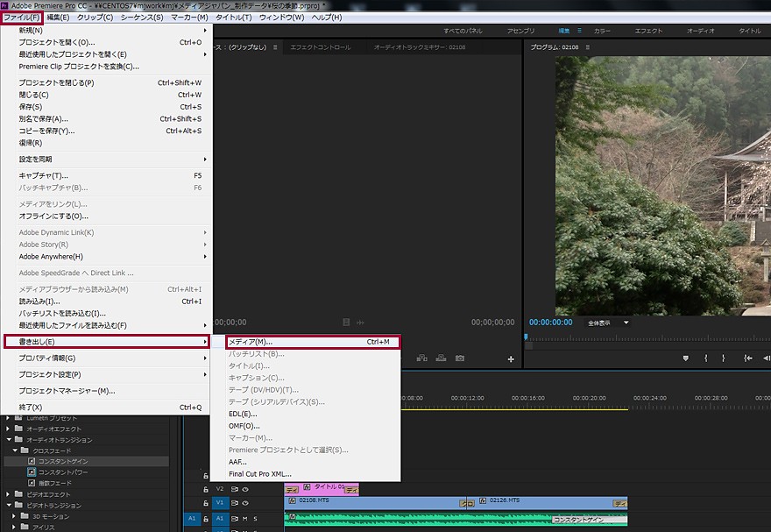Click the fx badge on 02126.MTS clip
Image resolution: width=771 pixels, height=532 pixels.
[x=483, y=500]
